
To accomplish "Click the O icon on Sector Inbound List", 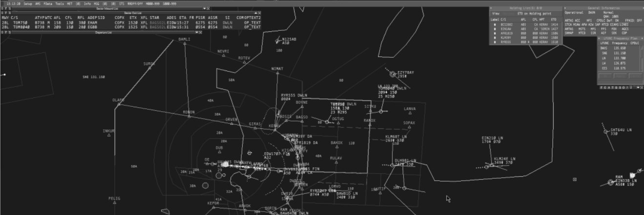I will pyautogui.click(x=2, y=8).
